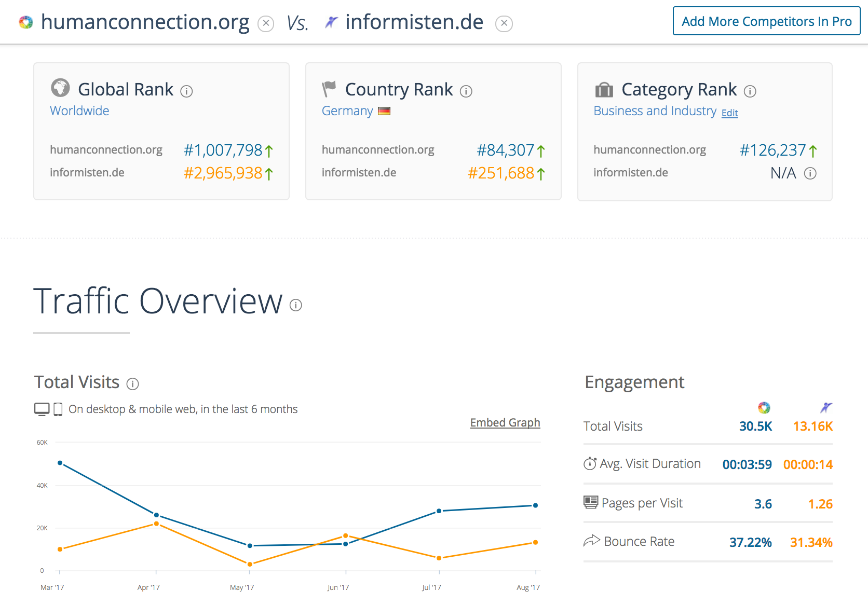Click informisten icon in Engagement header
The image size is (868, 605).
(x=826, y=407)
